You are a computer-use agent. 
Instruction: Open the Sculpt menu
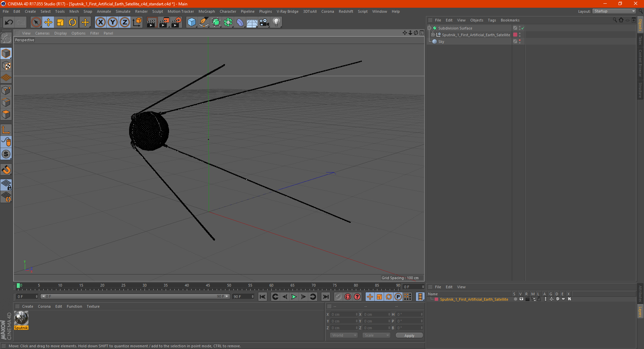(157, 11)
